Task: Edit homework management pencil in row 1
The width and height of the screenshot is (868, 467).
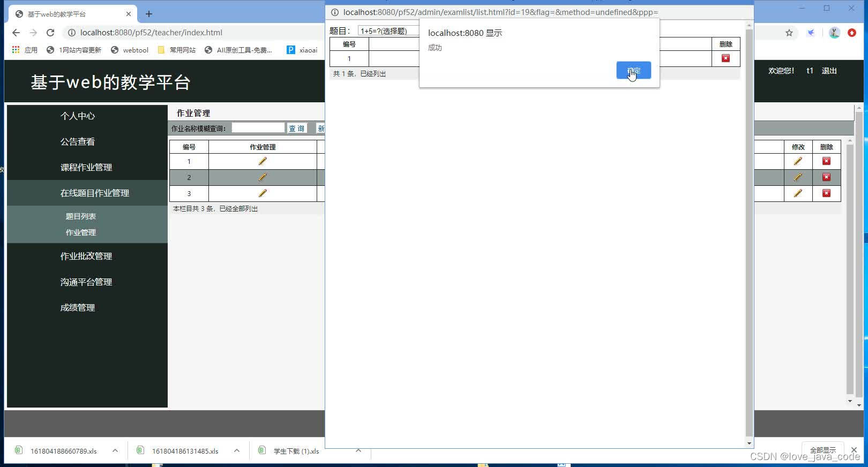Action: pyautogui.click(x=263, y=161)
